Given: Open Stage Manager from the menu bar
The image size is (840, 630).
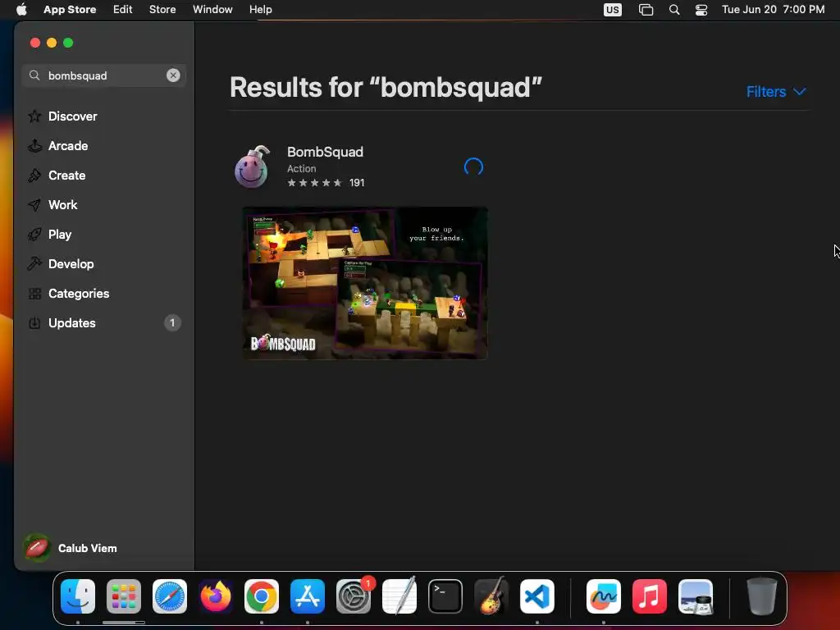Looking at the screenshot, I should [x=646, y=10].
